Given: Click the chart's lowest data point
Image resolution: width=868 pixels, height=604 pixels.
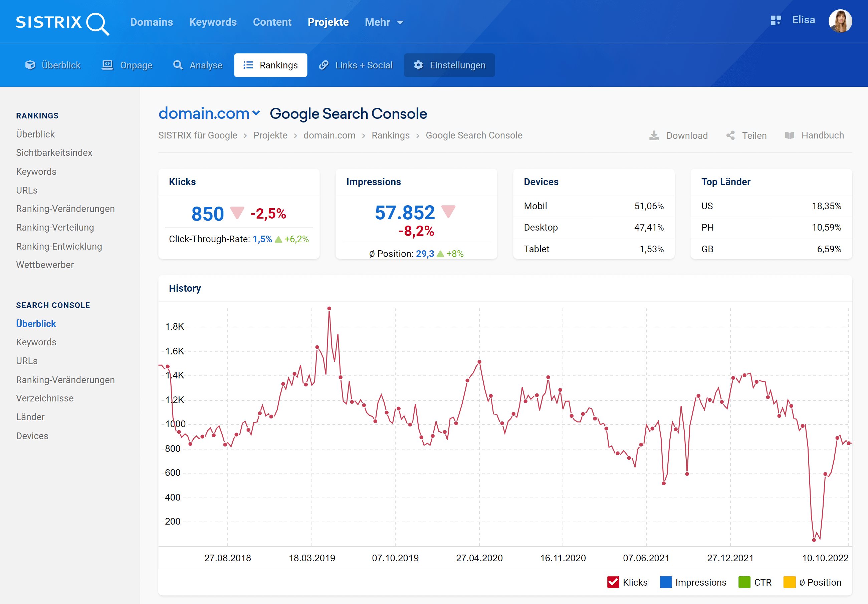Looking at the screenshot, I should (814, 540).
